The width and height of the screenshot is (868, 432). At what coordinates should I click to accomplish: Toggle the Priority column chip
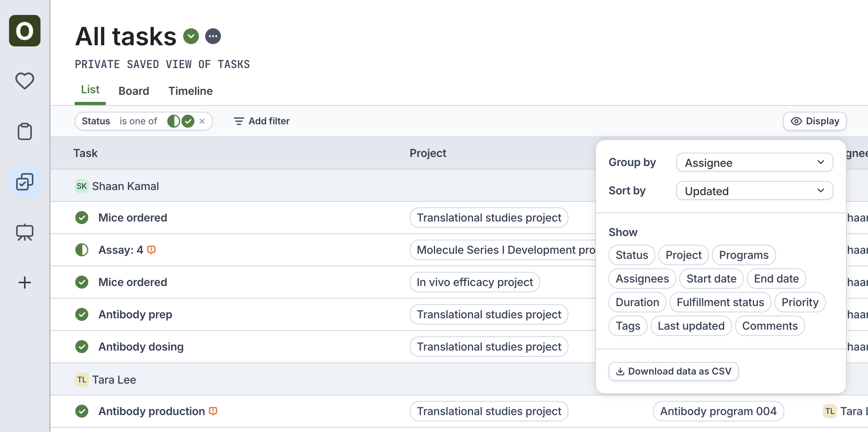click(x=800, y=302)
